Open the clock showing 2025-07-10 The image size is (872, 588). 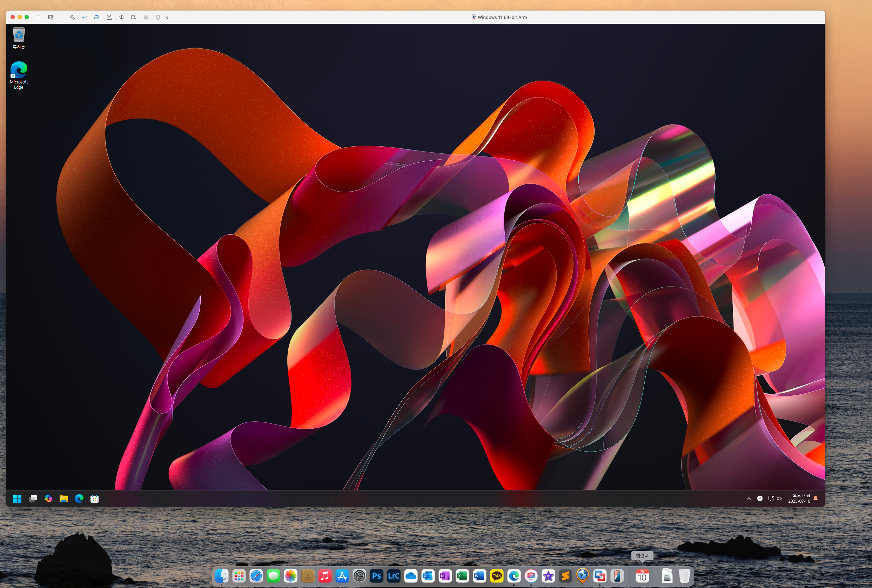click(799, 499)
